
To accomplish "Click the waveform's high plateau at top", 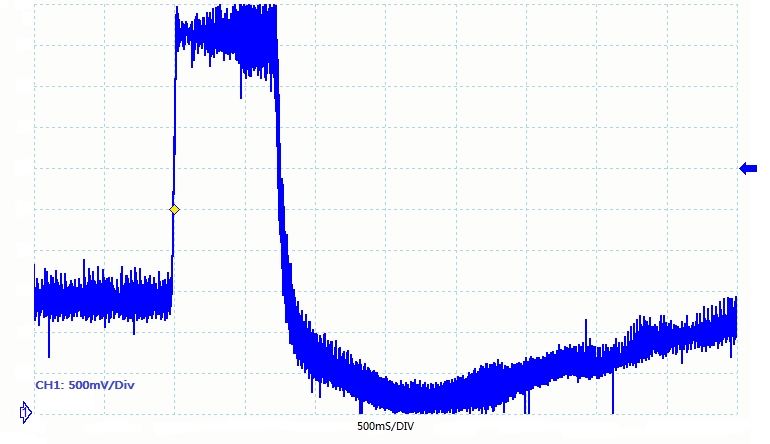I will click(225, 32).
